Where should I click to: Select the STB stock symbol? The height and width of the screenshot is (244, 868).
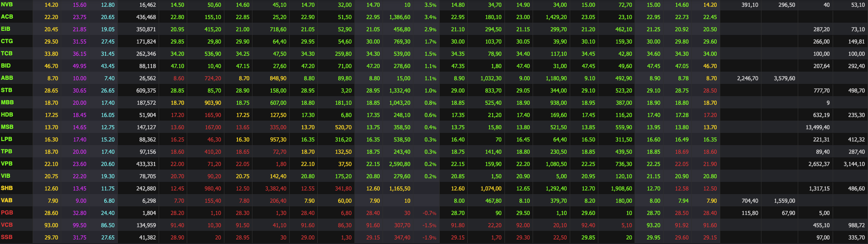6,90
